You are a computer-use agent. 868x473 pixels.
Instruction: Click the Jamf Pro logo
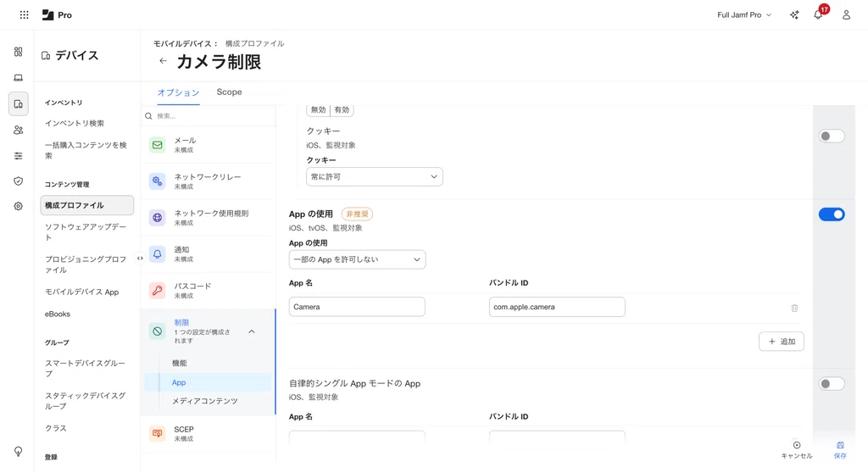pyautogui.click(x=57, y=15)
